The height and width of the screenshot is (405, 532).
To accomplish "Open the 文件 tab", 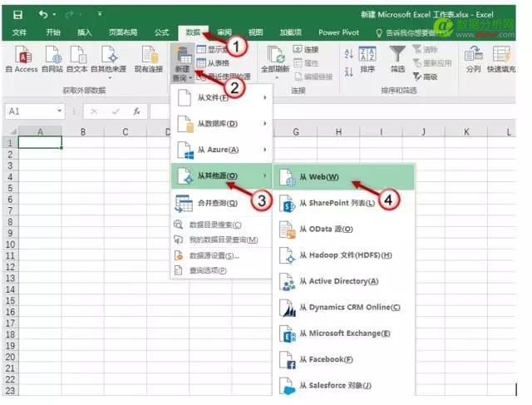I will pyautogui.click(x=19, y=32).
